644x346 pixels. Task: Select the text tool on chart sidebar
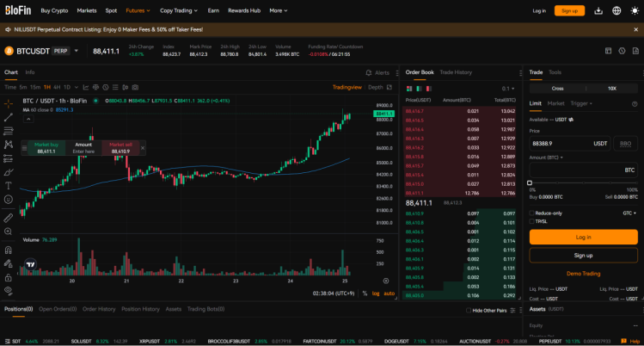pyautogui.click(x=8, y=185)
